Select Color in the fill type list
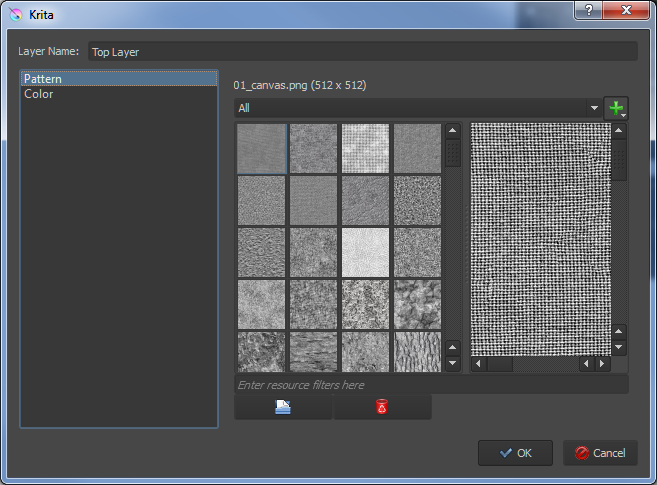The image size is (657, 485). tap(119, 94)
